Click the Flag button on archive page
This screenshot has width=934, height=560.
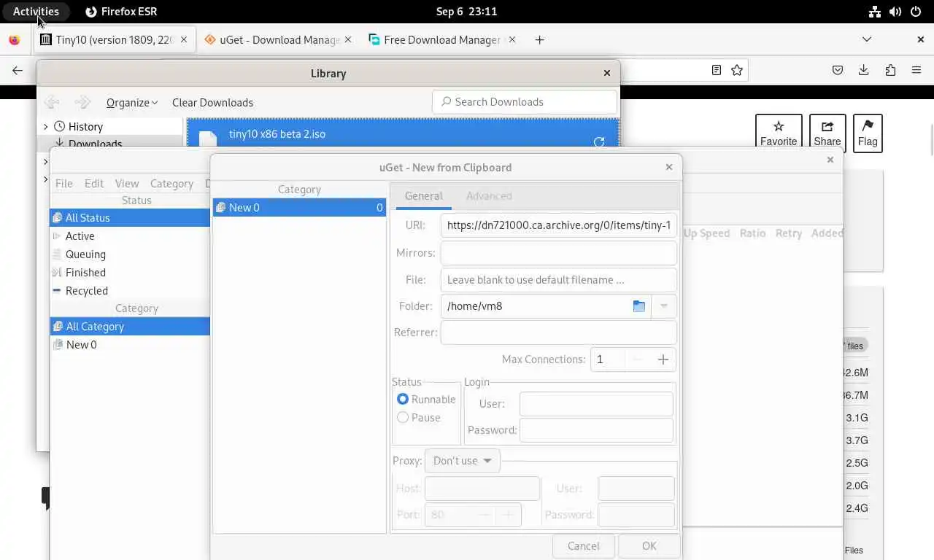pos(868,133)
